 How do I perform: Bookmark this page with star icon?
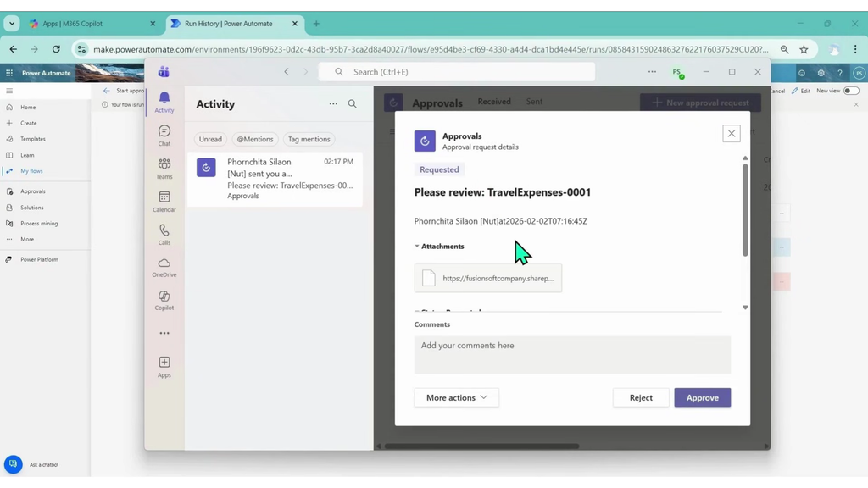coord(804,49)
